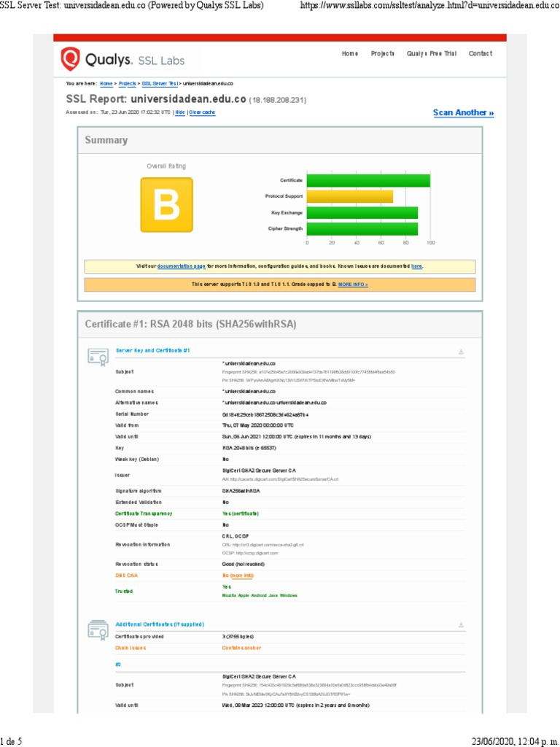The width and height of the screenshot is (560, 747).
Task: Follow the Home breadcrumb link
Action: point(106,84)
